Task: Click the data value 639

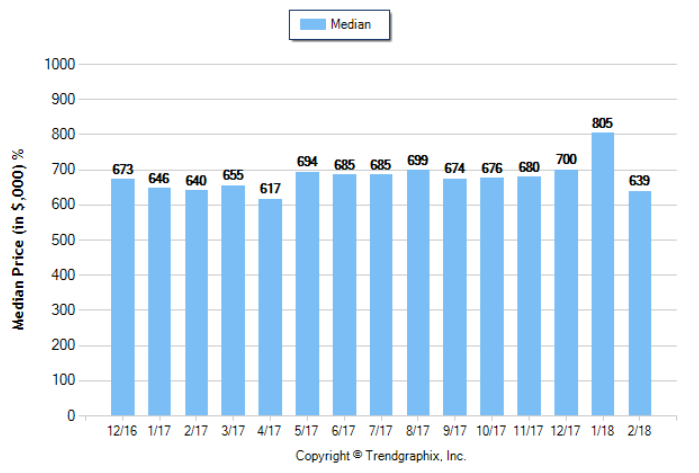Action: 639,181
